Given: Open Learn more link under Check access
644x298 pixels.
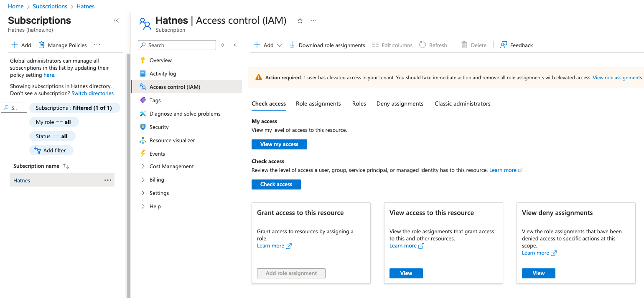Looking at the screenshot, I should (506, 170).
